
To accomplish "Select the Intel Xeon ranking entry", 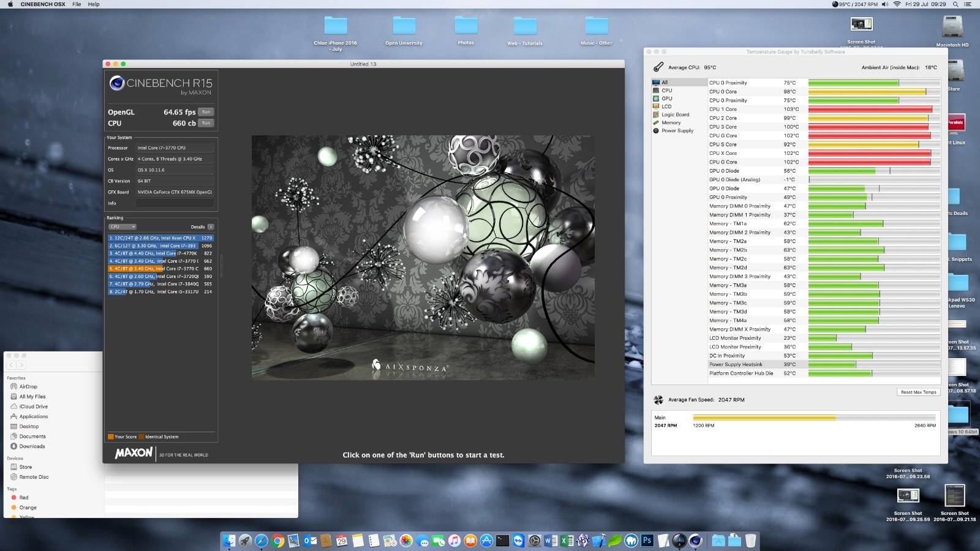I will [x=160, y=238].
